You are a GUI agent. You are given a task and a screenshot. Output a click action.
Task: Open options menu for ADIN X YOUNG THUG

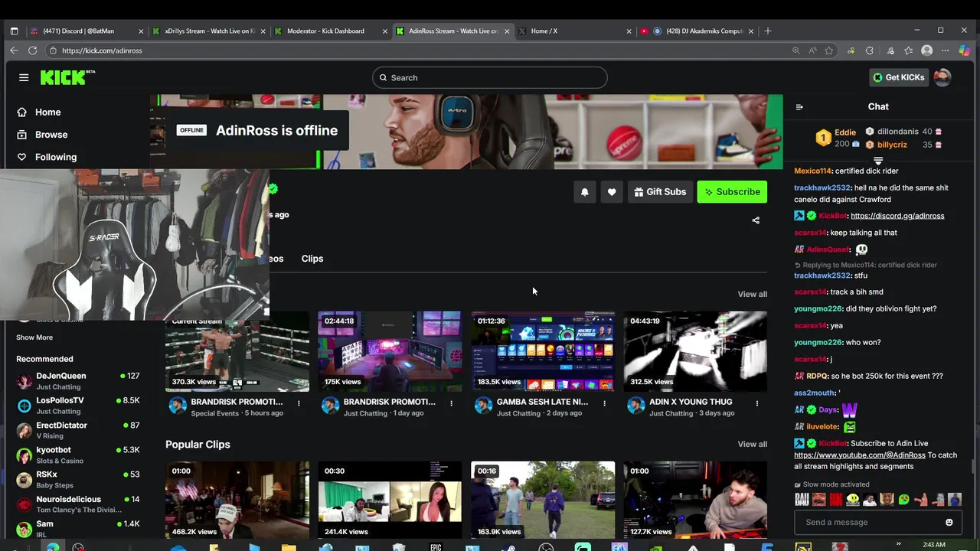tap(756, 403)
